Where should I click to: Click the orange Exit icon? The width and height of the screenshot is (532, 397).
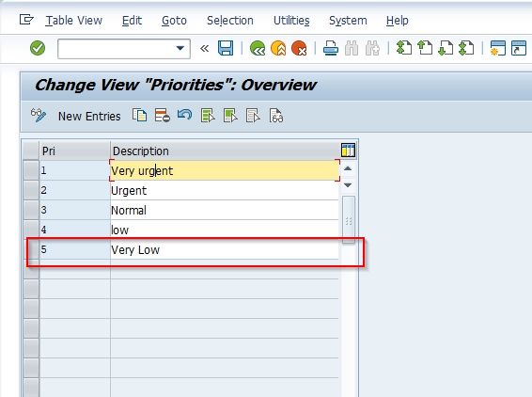[278, 48]
